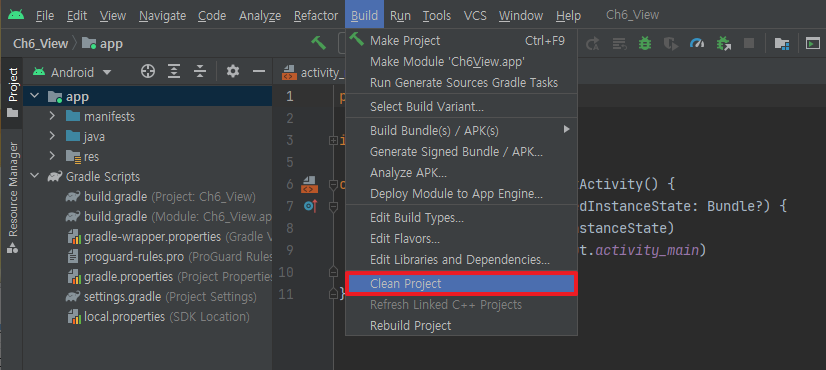The width and height of the screenshot is (826, 370).
Task: Click the Expand All icon in Project panel
Action: click(174, 71)
